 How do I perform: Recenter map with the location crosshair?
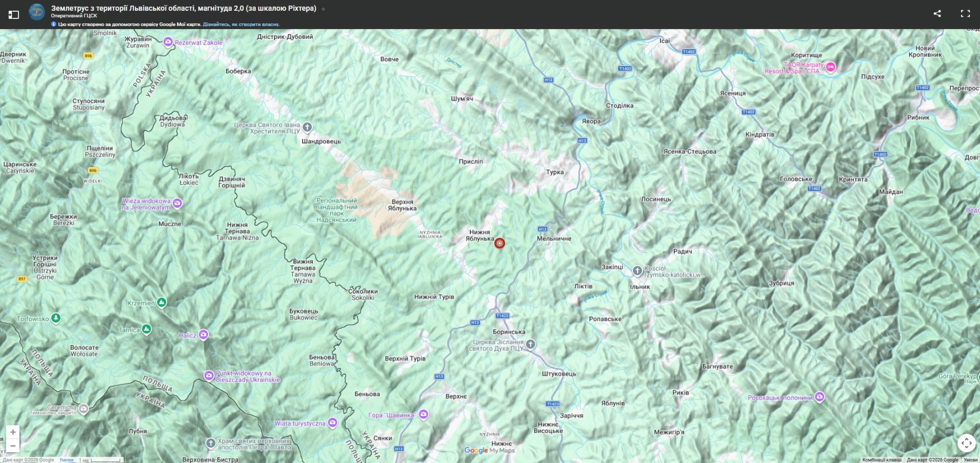966,443
